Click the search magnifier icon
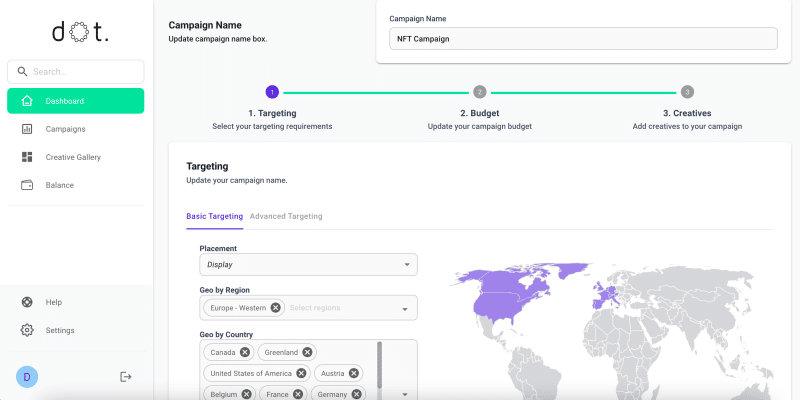The image size is (800, 400). 22,71
